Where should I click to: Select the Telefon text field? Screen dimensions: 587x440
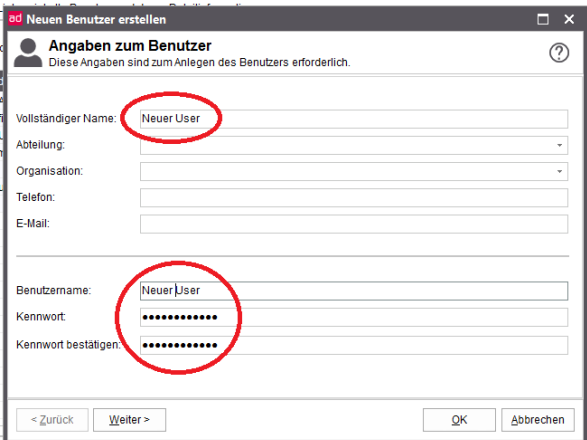354,198
